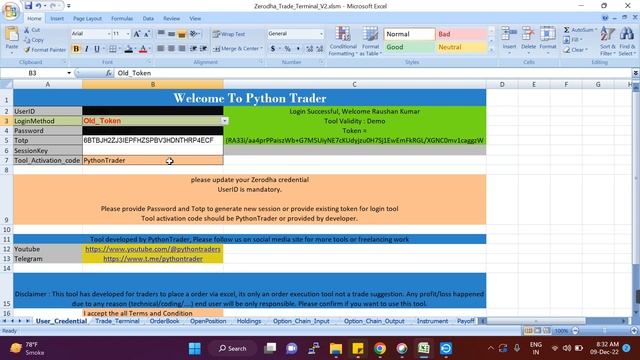The image size is (640, 360).
Task: Apply the Bad cell style
Action: [x=461, y=34]
